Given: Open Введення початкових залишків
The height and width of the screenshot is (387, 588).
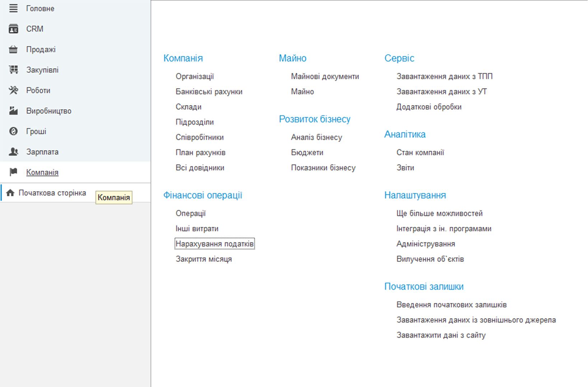Looking at the screenshot, I should (452, 305).
